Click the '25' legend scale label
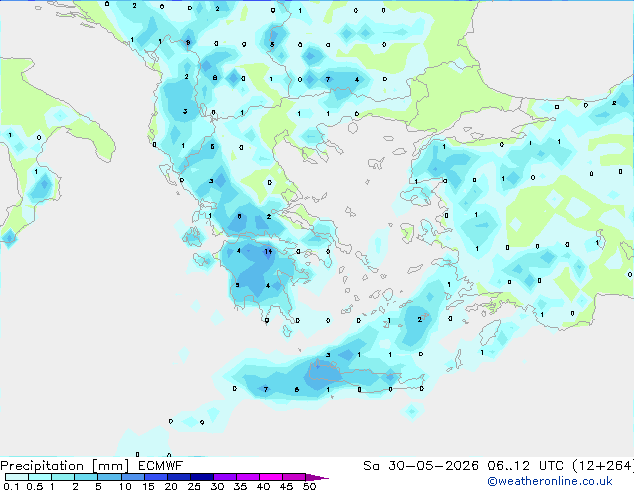The width and height of the screenshot is (634, 490). (x=194, y=486)
